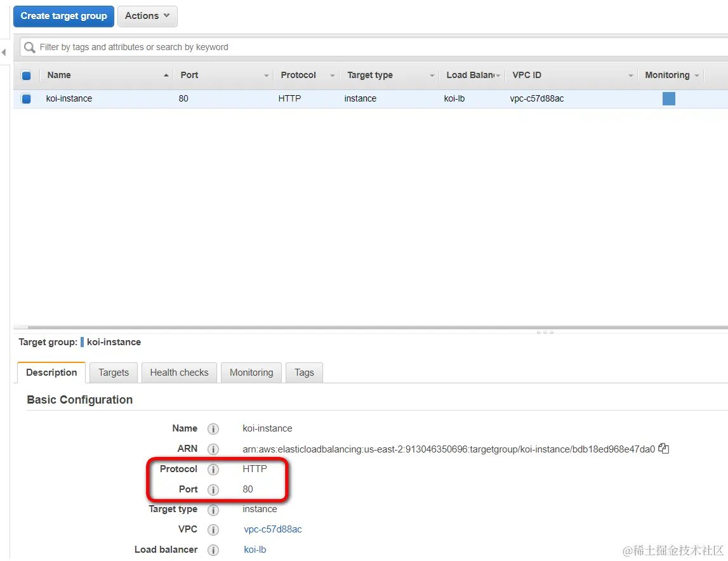
Task: Click the info icon next to ARN
Action: [x=213, y=449]
